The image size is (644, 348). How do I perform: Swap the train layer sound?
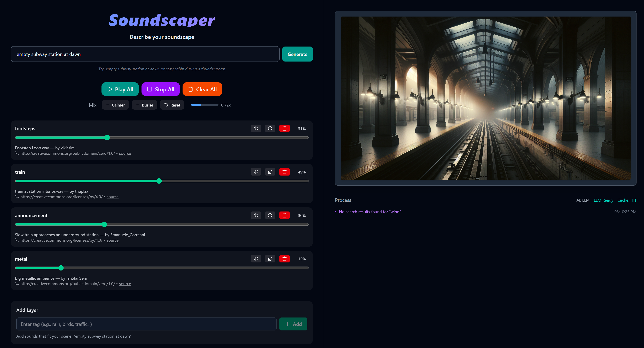270,172
